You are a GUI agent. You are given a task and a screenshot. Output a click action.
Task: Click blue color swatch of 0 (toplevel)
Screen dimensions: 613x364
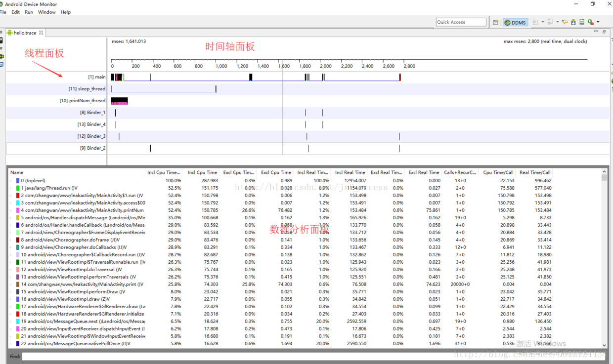18,181
